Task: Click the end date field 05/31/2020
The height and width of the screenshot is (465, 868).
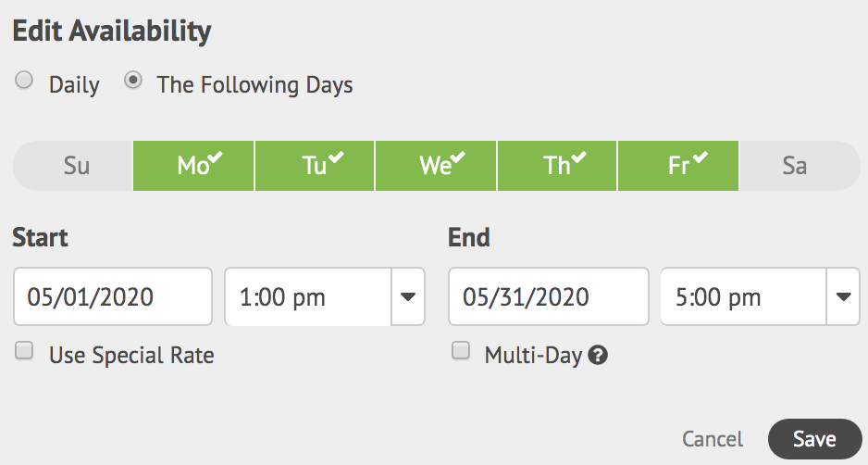Action: click(x=549, y=297)
